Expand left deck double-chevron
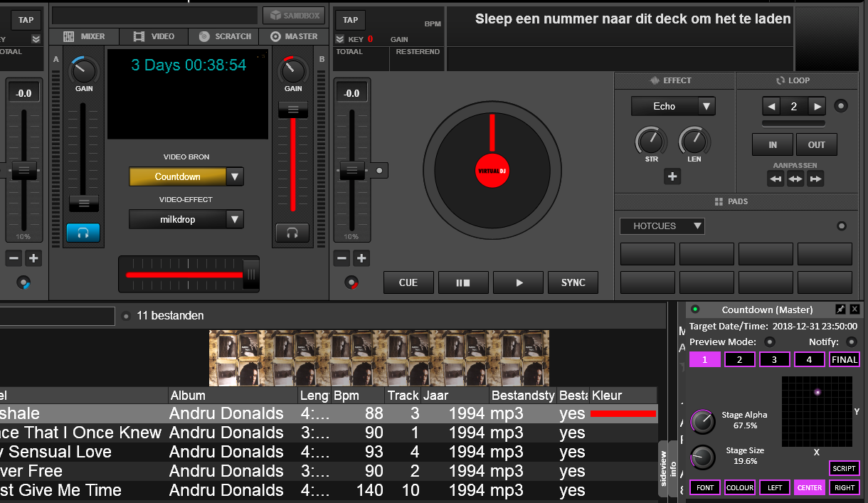The image size is (868, 503). (36, 39)
